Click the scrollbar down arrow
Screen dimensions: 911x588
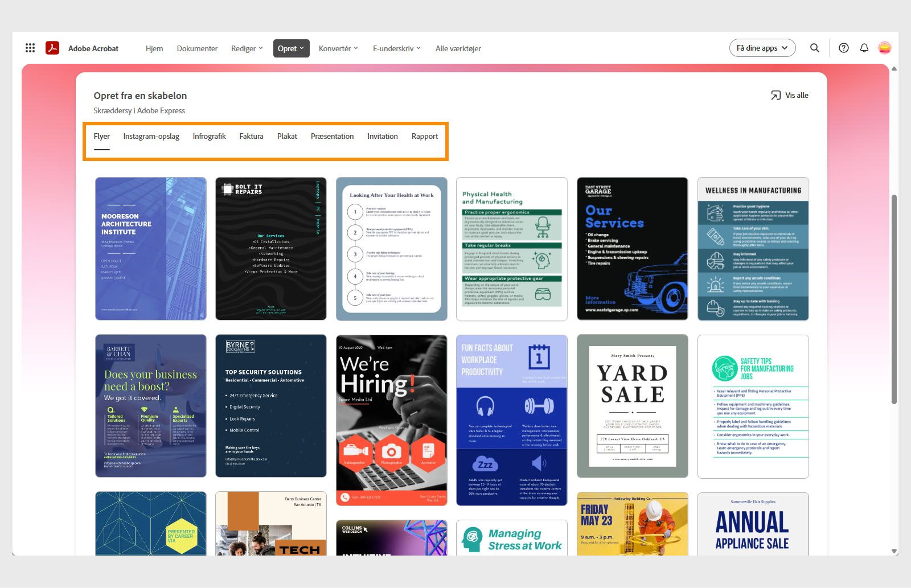894,551
